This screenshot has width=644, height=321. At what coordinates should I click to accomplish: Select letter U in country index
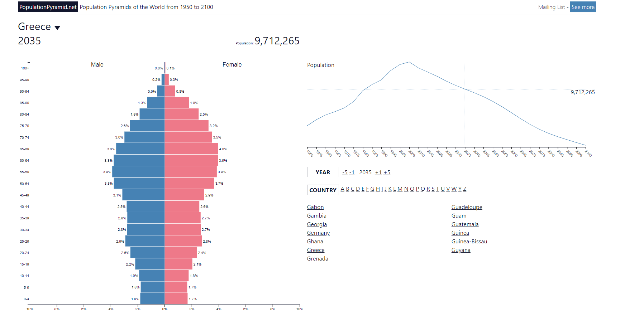[443, 189]
